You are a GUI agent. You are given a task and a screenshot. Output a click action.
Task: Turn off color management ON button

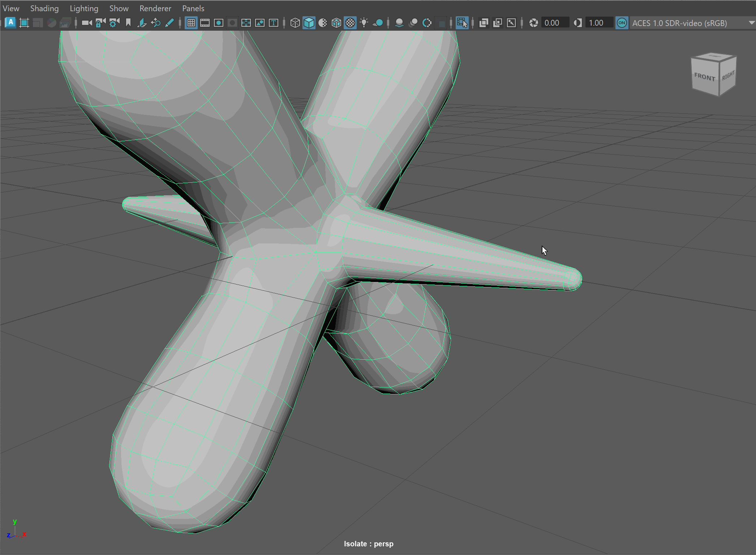622,23
